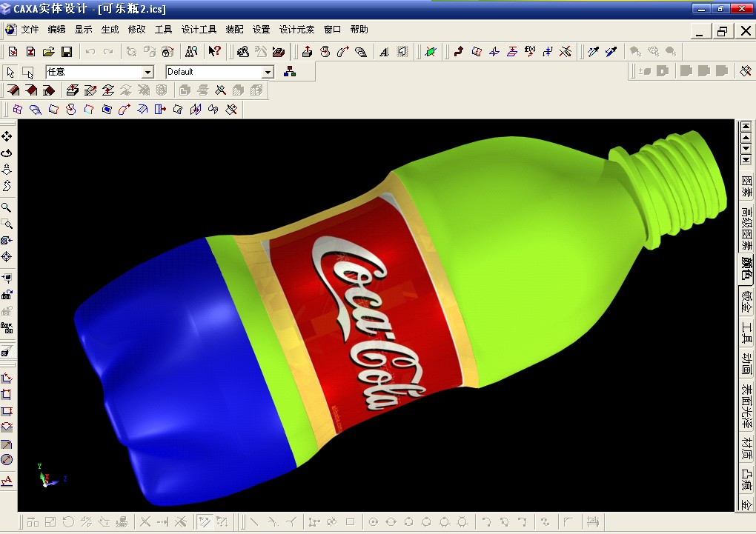Toggle the pressed snap button in bottom toolbar

point(205,522)
